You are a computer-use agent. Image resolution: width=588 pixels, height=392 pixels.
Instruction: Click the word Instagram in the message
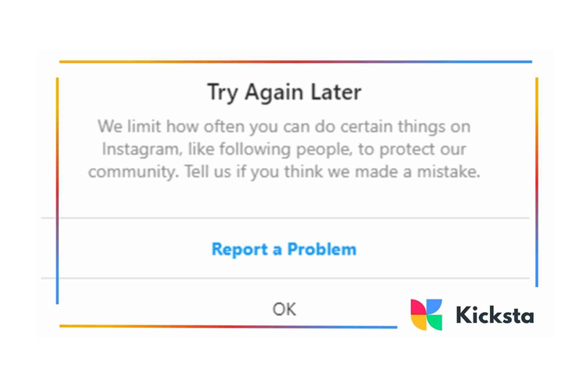click(138, 149)
